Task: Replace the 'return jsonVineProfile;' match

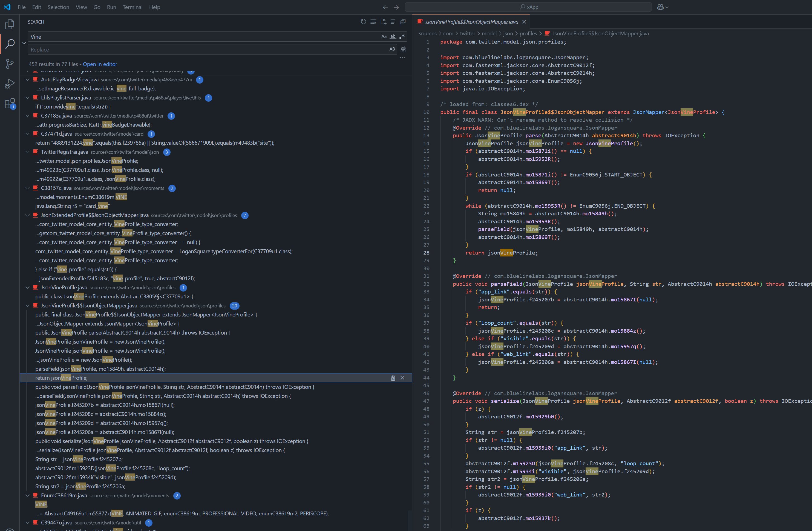Action: pyautogui.click(x=393, y=378)
